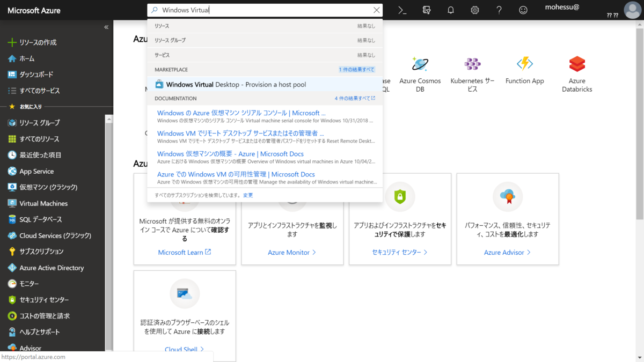Show all marketplace results 1 件の結果すべて
Screen dimensions: 644x362
[x=357, y=70]
